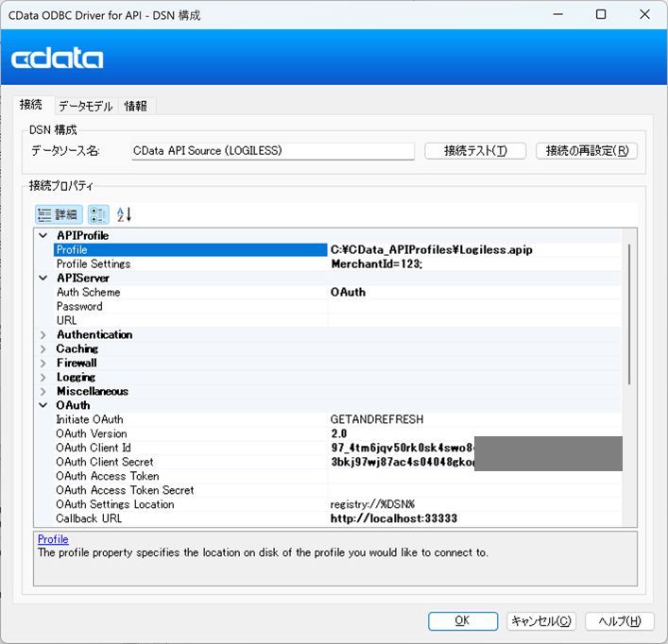Click the 接続テスト(T) button

click(x=475, y=151)
